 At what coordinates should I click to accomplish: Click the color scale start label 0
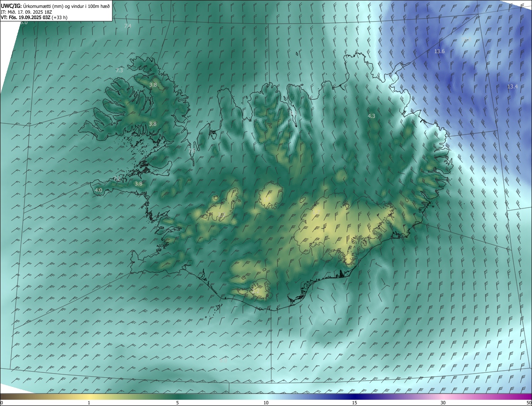[x=2, y=403]
